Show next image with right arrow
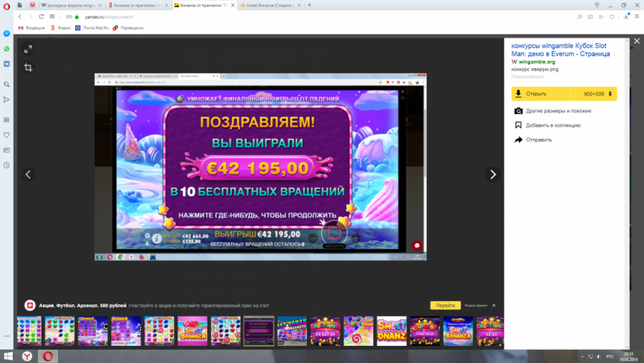The image size is (644, 363). (x=493, y=174)
